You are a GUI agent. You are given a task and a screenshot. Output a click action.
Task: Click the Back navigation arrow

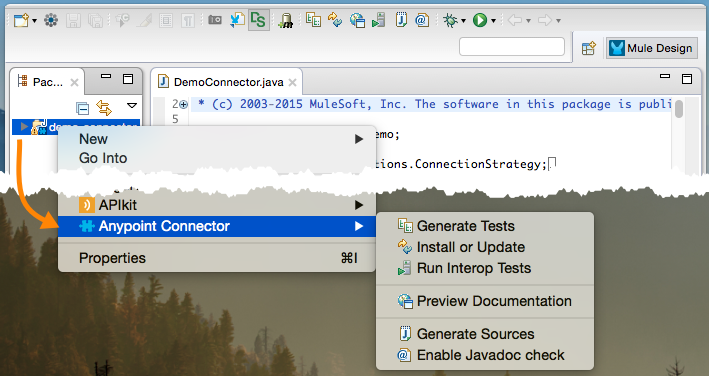[x=515, y=20]
